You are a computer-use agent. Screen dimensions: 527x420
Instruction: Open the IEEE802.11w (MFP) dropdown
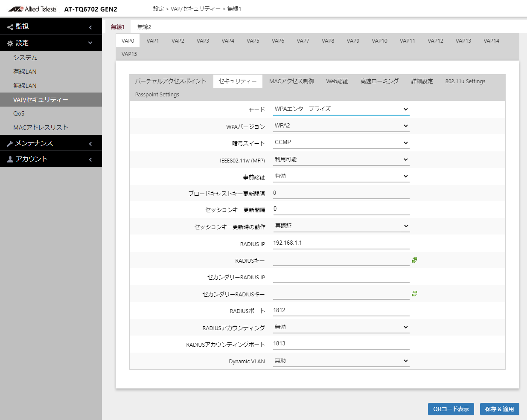point(341,159)
